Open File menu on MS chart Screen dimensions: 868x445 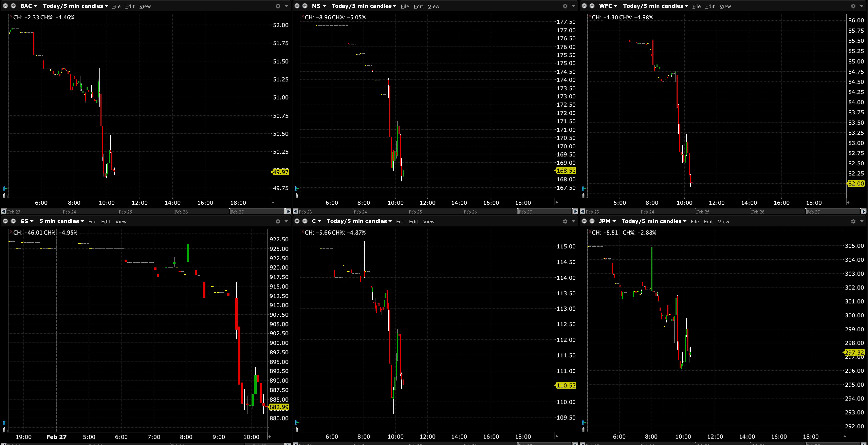pyautogui.click(x=405, y=6)
